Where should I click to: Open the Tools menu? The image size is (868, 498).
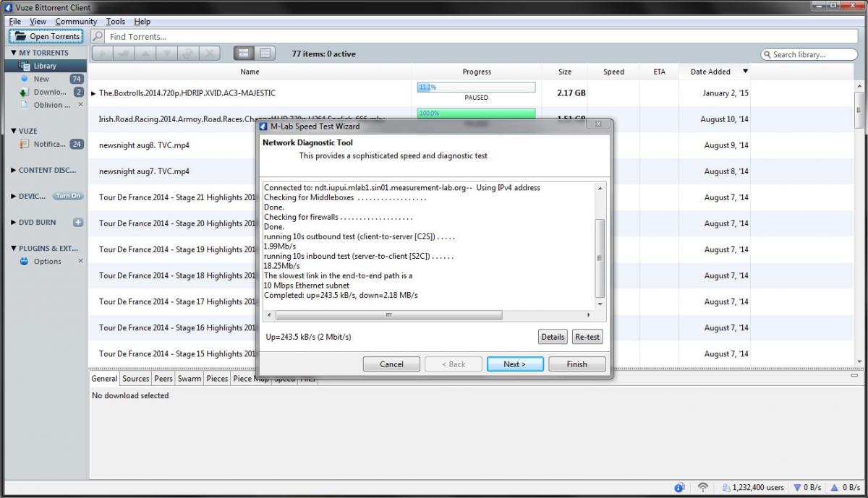(x=116, y=22)
